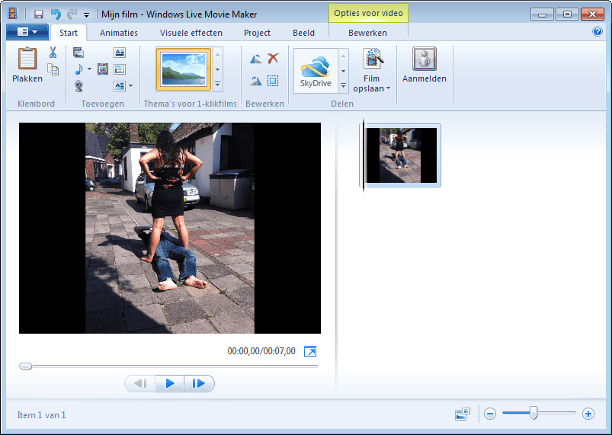Switch to the Start tab
Viewport: 612px width, 435px height.
[68, 33]
